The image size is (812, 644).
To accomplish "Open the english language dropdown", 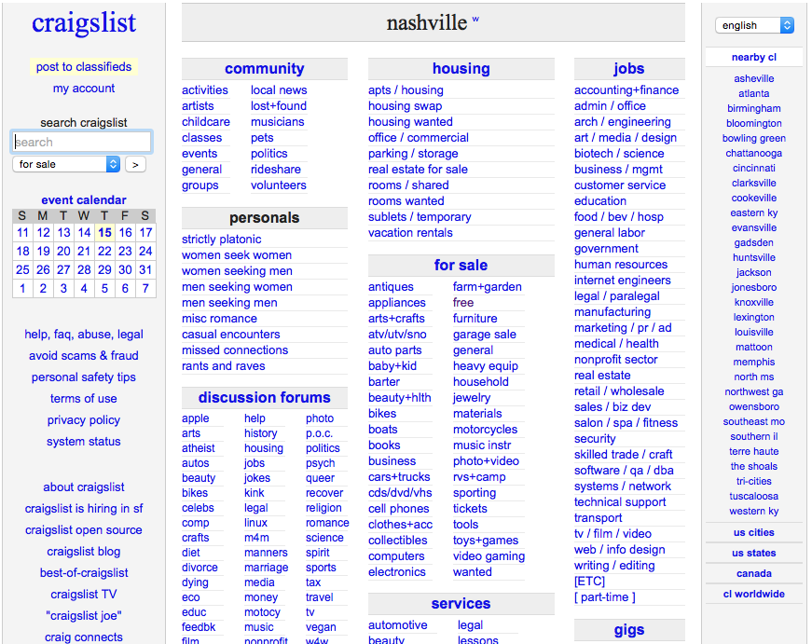I will click(x=754, y=25).
